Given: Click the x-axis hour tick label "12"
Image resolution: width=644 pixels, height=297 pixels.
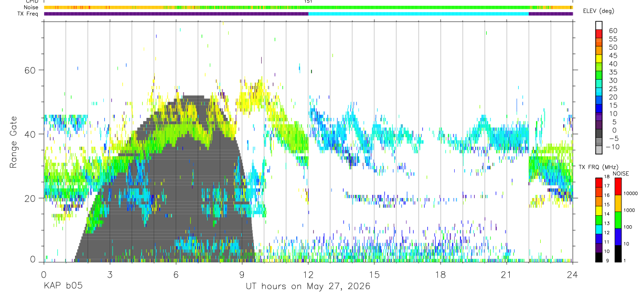Looking at the screenshot, I should [308, 275].
